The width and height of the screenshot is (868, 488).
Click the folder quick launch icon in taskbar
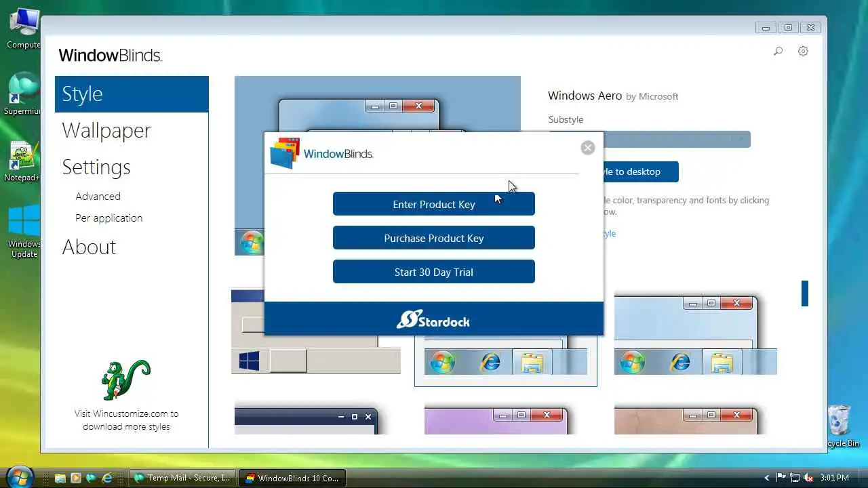[60, 478]
